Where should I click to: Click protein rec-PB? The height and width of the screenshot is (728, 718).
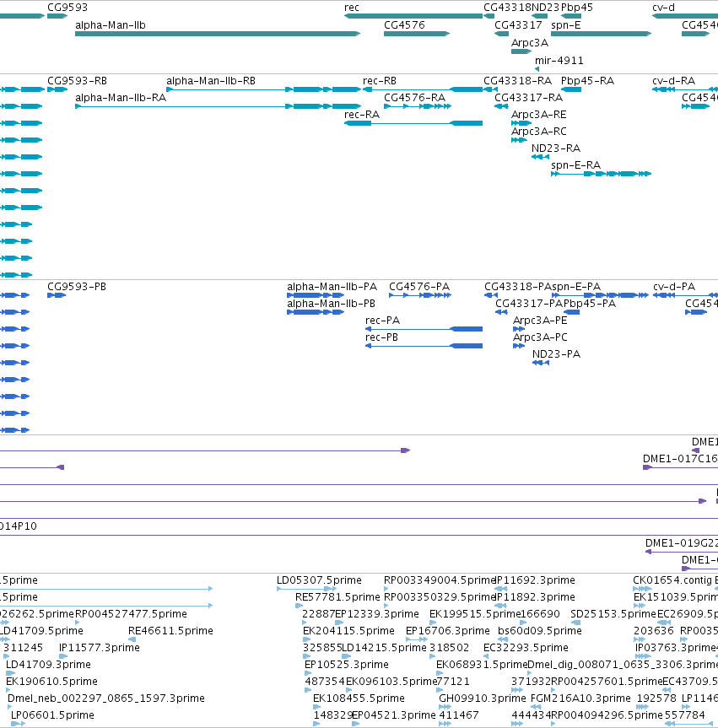pos(424,346)
